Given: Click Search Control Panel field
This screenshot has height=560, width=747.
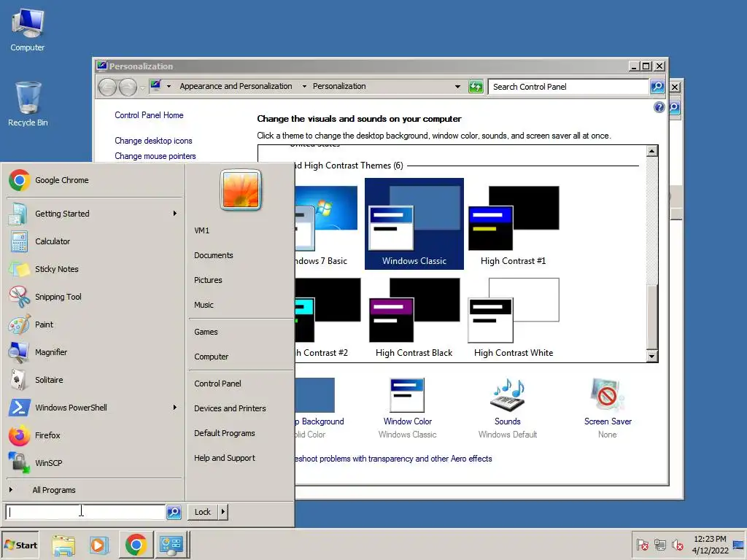Looking at the screenshot, I should pos(568,87).
